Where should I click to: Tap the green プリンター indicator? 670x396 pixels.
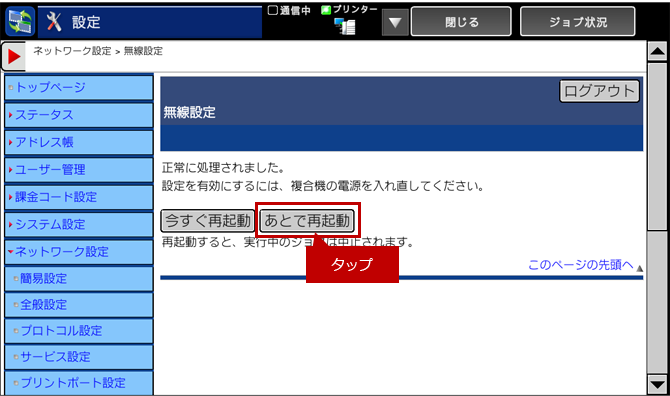(326, 10)
